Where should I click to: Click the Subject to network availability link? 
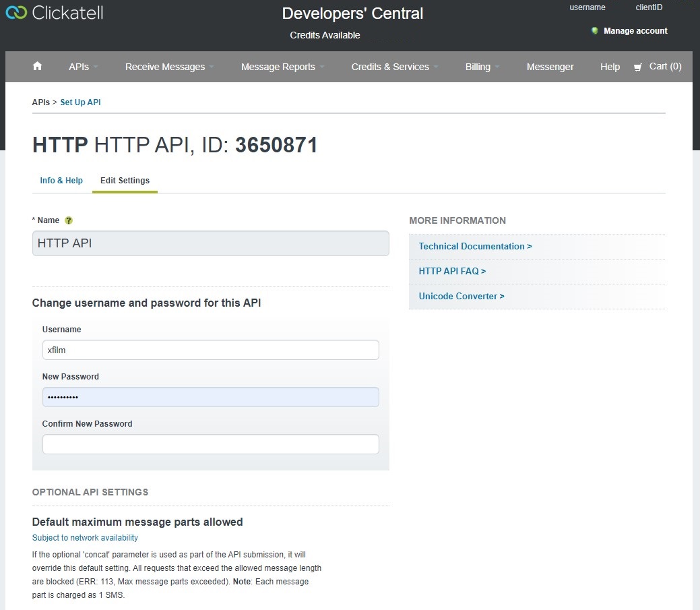(85, 538)
